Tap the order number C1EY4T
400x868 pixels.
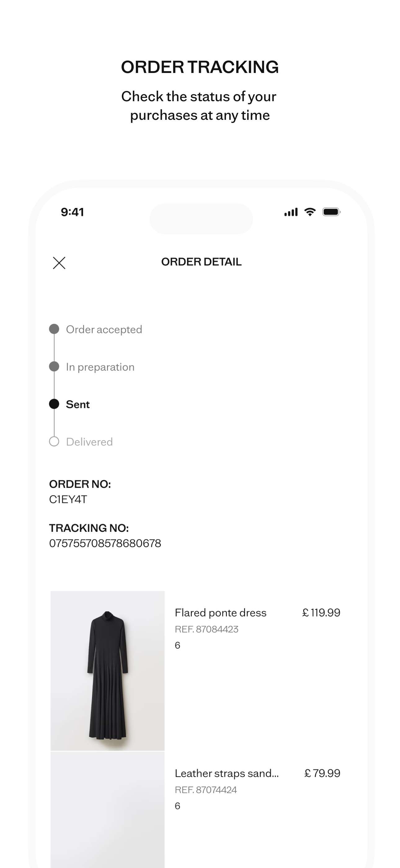coord(68,500)
